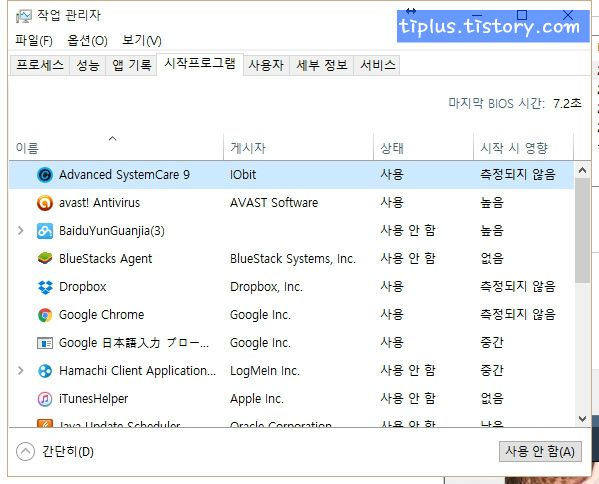The height and width of the screenshot is (484, 599).
Task: Click the 중간 impact of Hamachi Client
Action: [492, 371]
